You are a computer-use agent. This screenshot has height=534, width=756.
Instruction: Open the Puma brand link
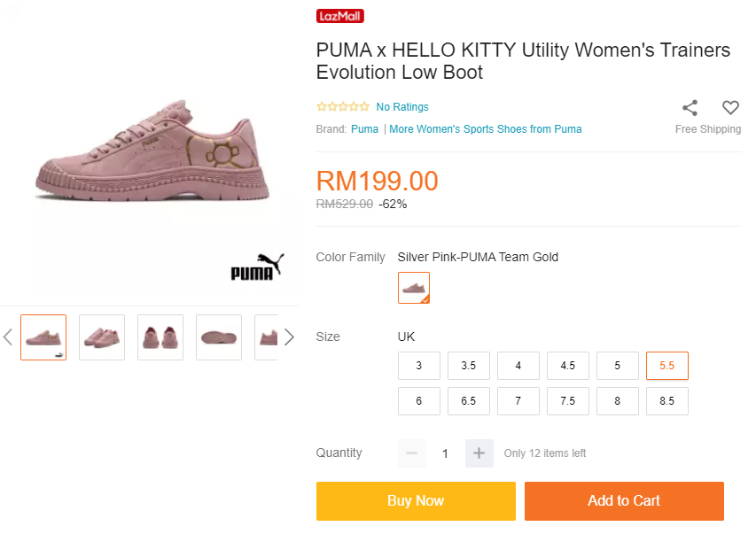click(364, 129)
